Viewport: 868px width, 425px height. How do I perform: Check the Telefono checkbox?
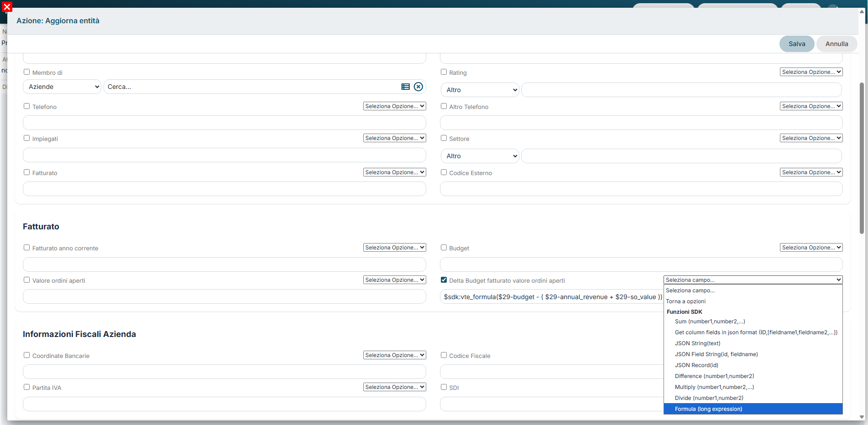point(26,106)
